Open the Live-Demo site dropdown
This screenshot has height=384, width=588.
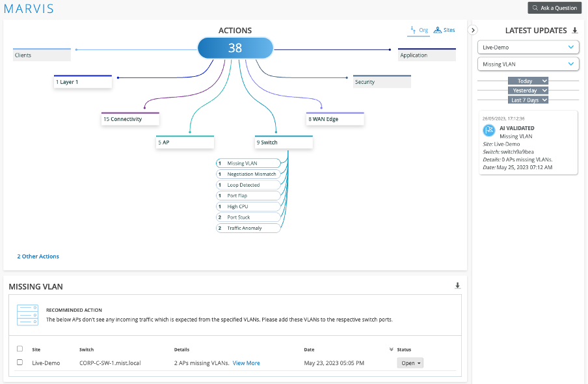tap(528, 48)
